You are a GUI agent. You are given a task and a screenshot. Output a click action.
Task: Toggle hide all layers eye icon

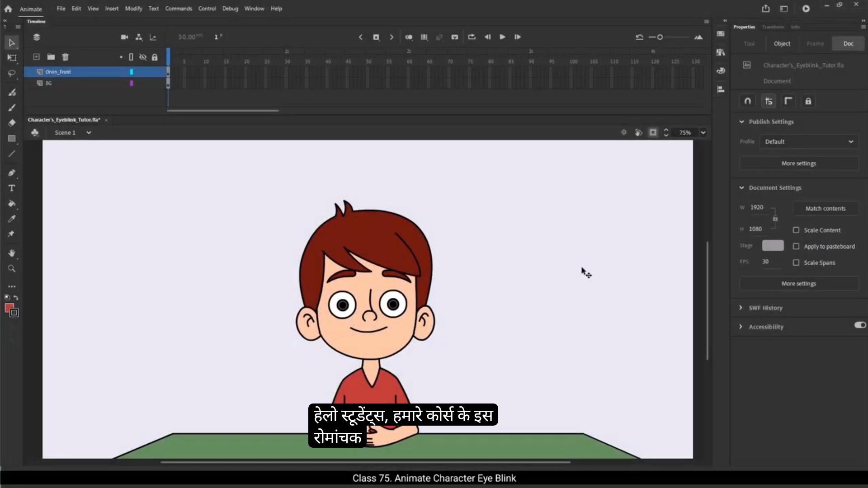143,57
